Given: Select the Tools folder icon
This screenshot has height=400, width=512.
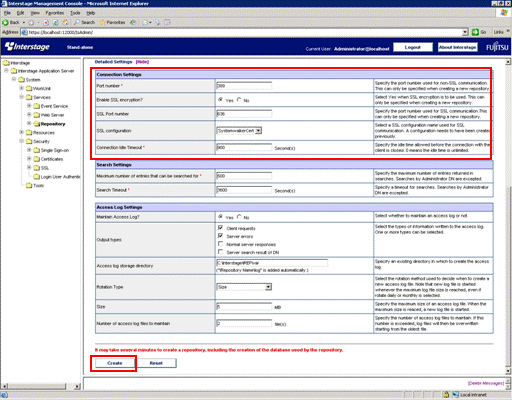Looking at the screenshot, I should 29,185.
